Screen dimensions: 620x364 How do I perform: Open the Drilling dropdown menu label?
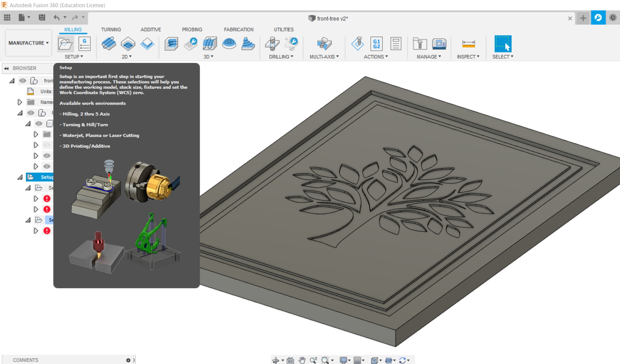coord(281,57)
